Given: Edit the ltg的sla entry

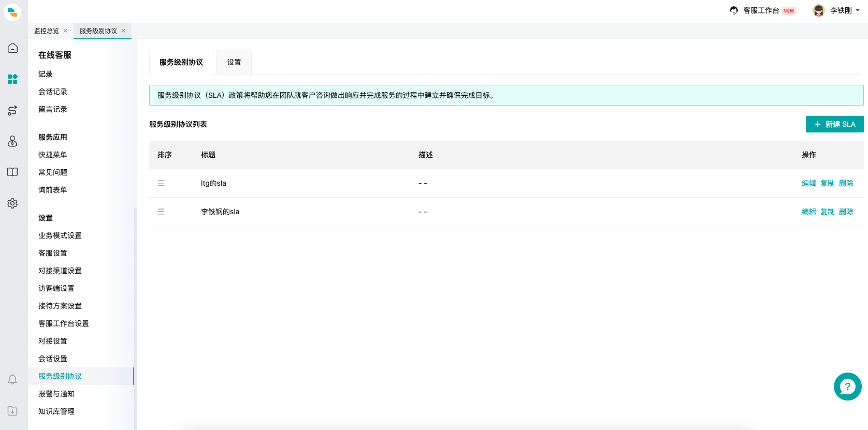Looking at the screenshot, I should pyautogui.click(x=808, y=183).
